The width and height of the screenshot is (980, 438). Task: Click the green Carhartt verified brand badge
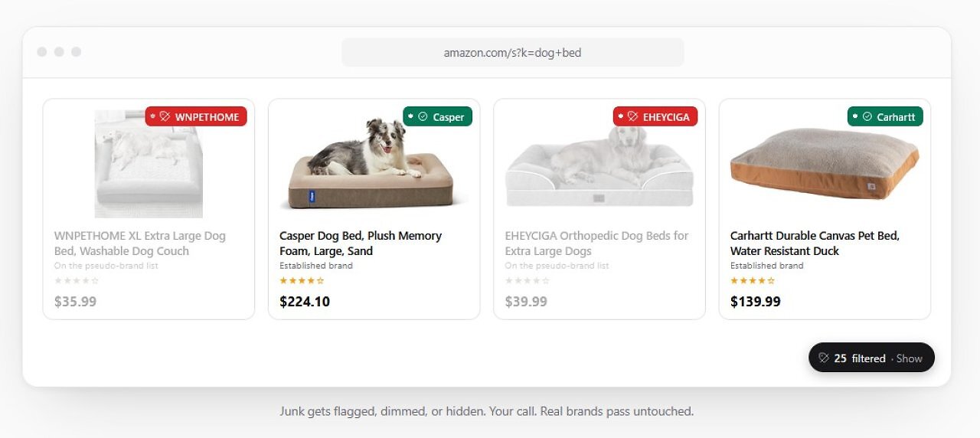click(x=885, y=116)
